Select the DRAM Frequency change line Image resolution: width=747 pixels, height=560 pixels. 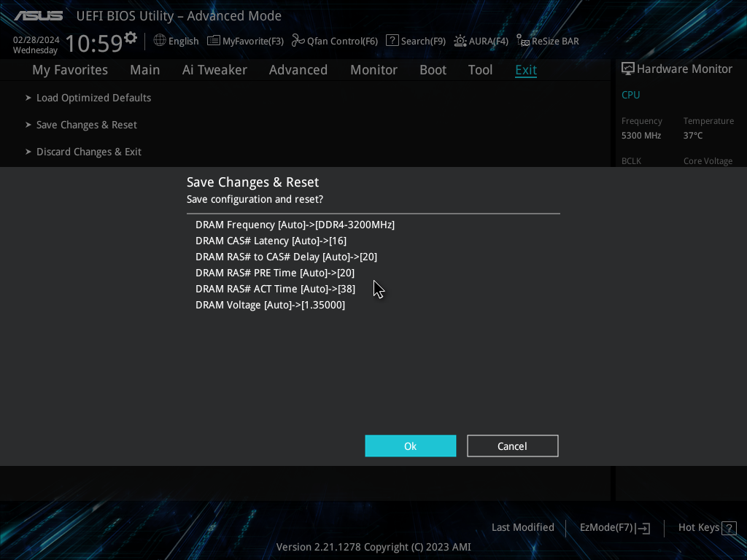tap(295, 225)
